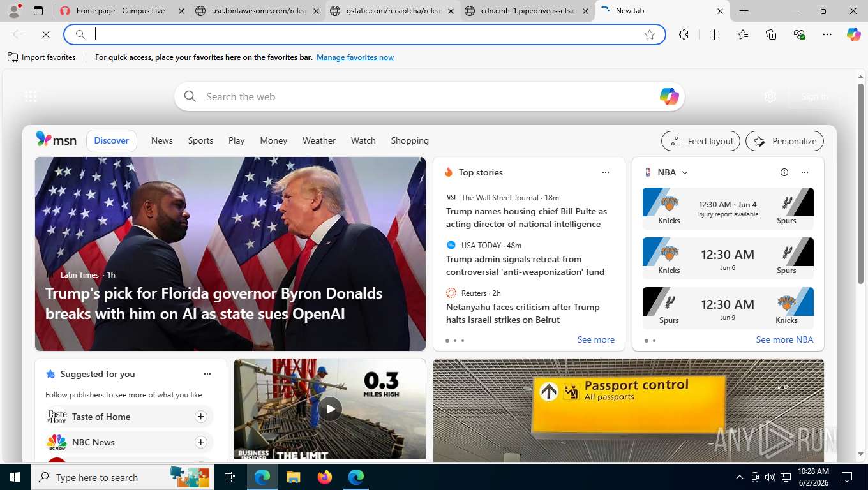868x490 pixels.
Task: Open Spurs vs Knicks Jun 9 game
Action: (x=728, y=308)
